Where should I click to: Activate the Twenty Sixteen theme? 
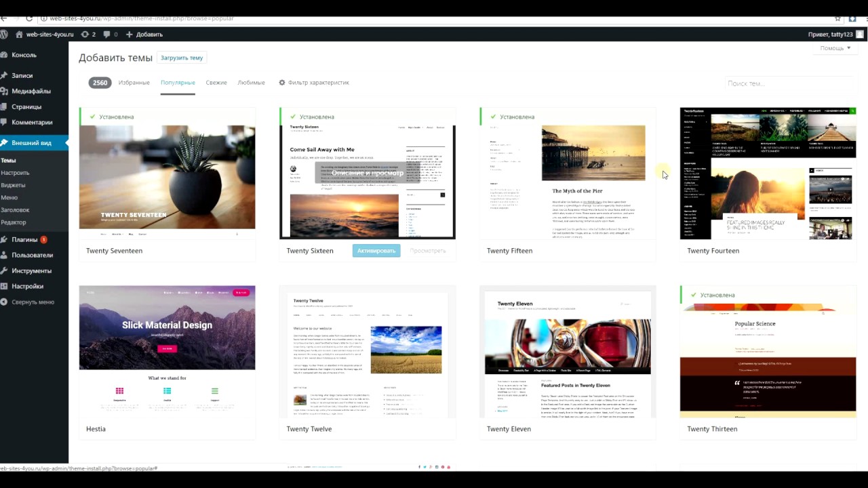376,251
